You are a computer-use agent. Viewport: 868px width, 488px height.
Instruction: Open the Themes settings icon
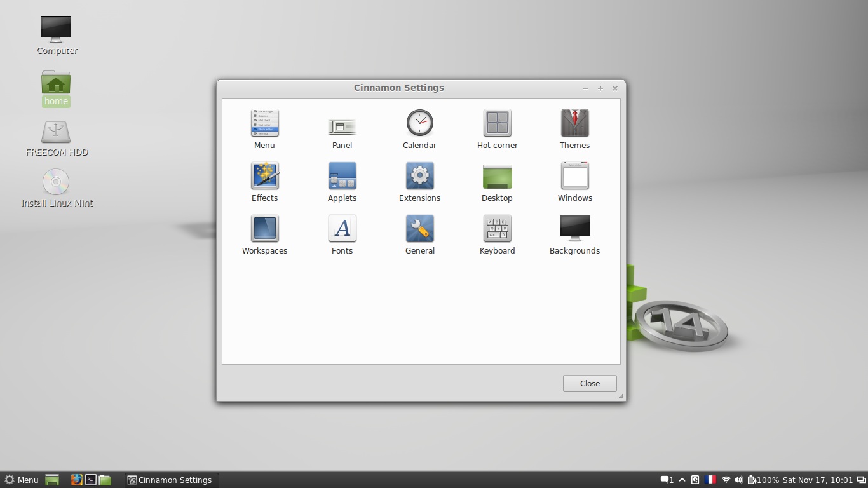[574, 123]
